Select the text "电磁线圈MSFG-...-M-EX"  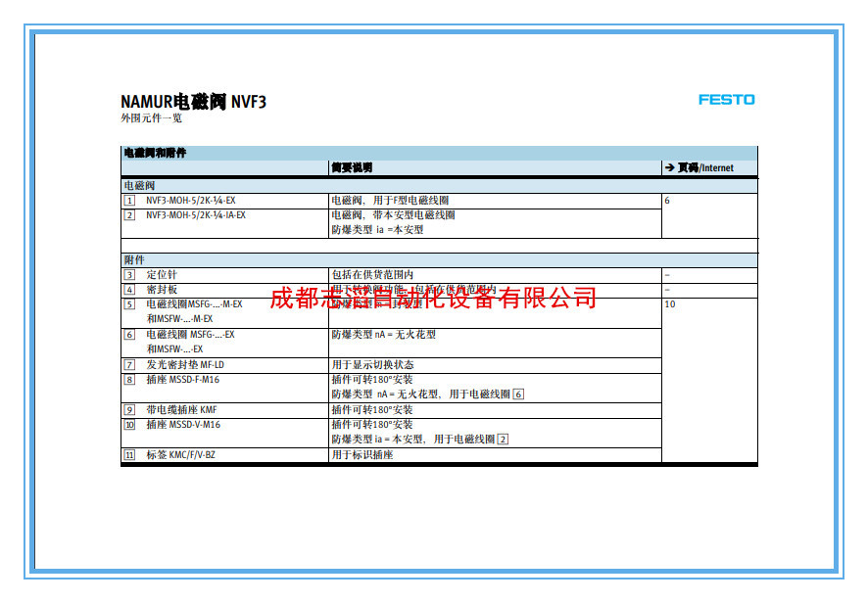(x=194, y=304)
